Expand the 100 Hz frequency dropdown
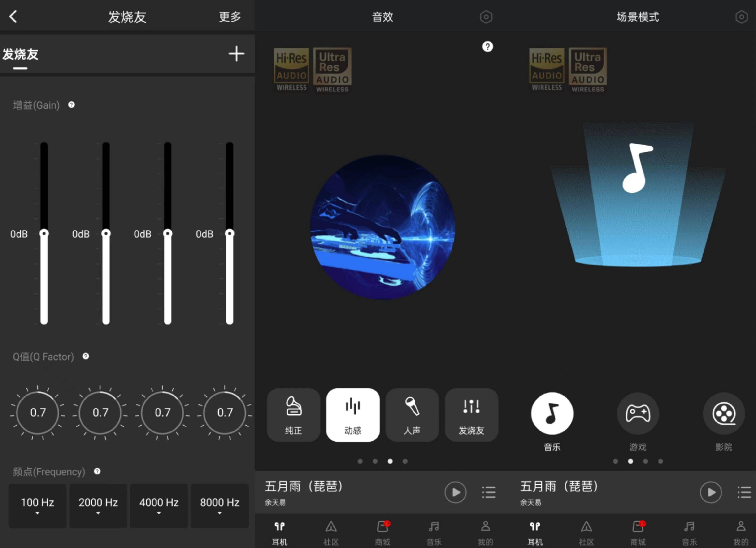Image resolution: width=756 pixels, height=548 pixels. point(37,505)
